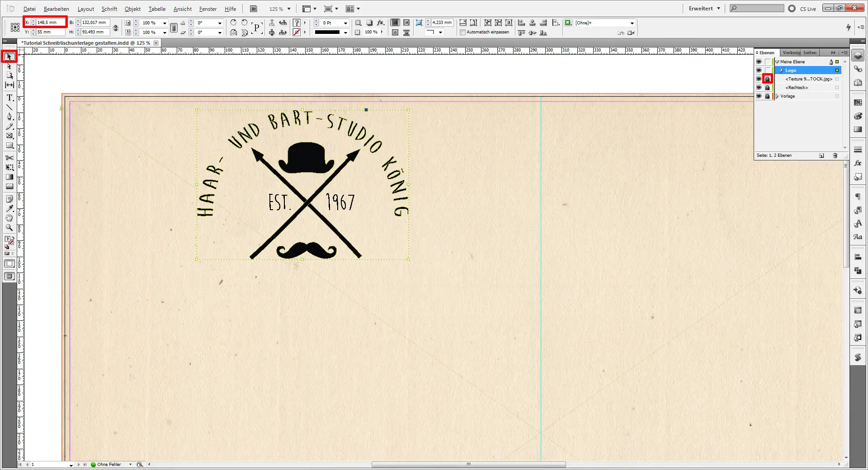Viewport: 868px width, 470px height.
Task: Select the Type tool in the toolbox
Action: tap(9, 98)
